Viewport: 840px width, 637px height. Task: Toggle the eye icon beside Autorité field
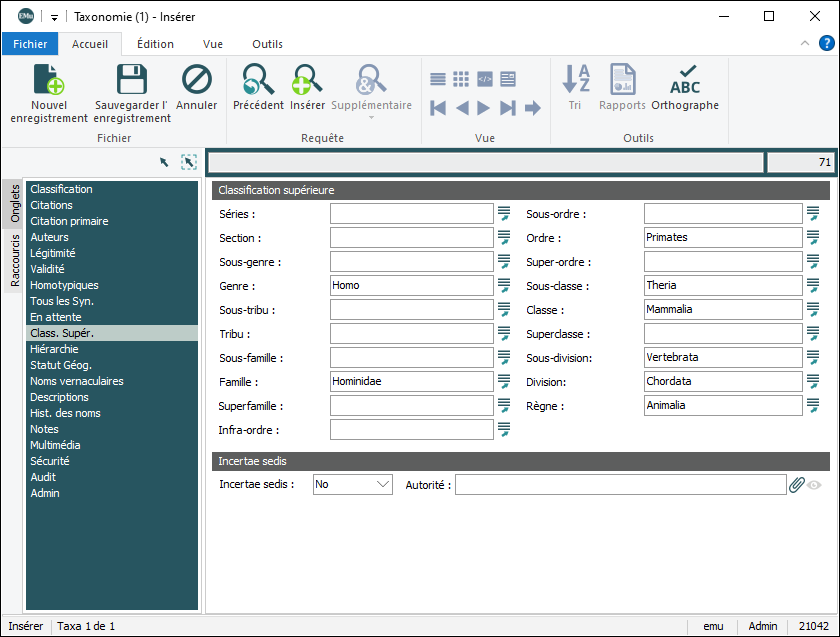click(x=815, y=485)
